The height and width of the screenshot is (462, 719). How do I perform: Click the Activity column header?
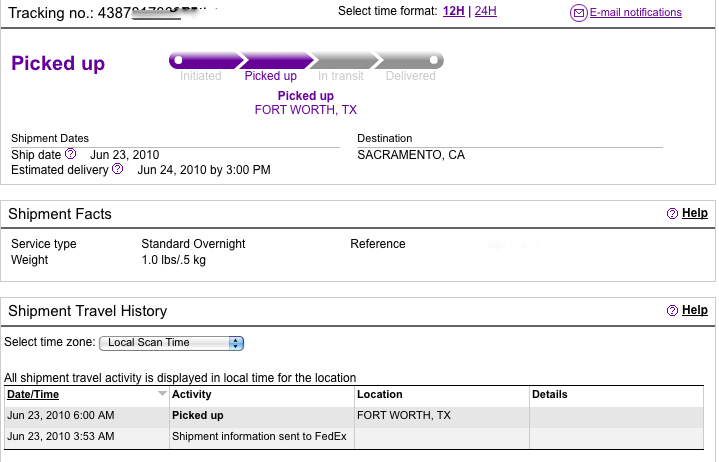pos(192,395)
